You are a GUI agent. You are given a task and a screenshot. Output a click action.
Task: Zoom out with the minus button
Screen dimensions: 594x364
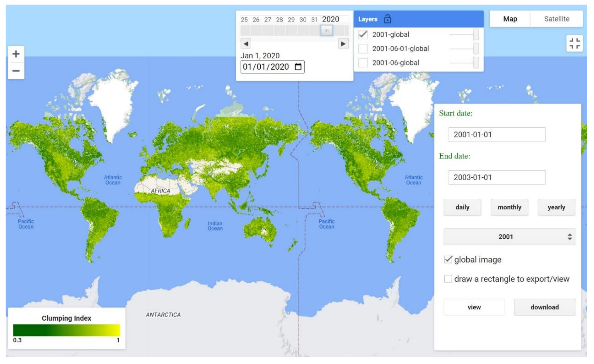click(x=16, y=71)
